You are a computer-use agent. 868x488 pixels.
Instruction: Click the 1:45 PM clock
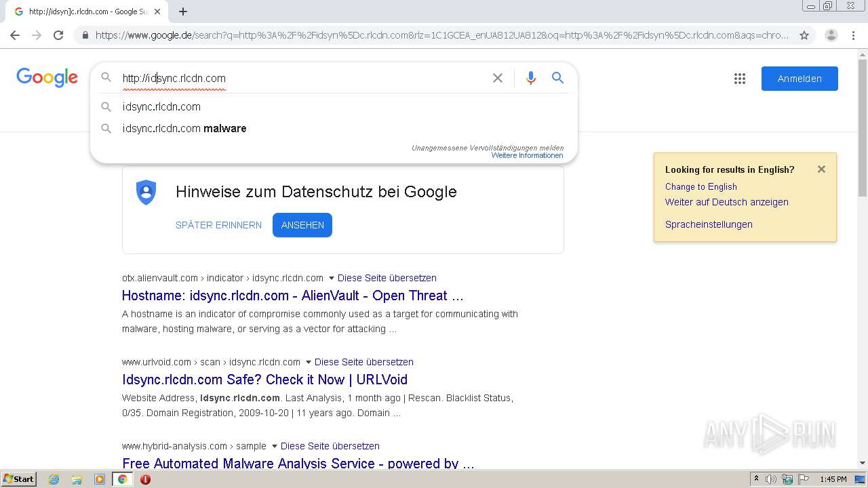click(x=833, y=479)
